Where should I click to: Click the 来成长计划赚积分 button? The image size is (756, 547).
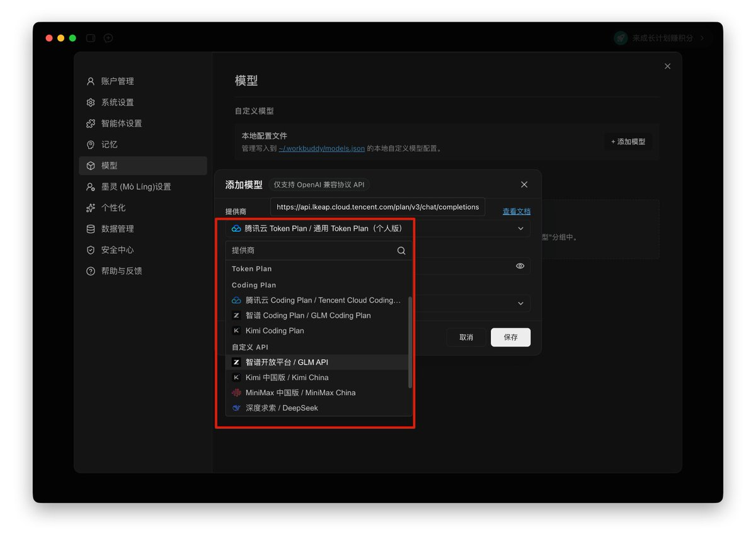pos(660,38)
